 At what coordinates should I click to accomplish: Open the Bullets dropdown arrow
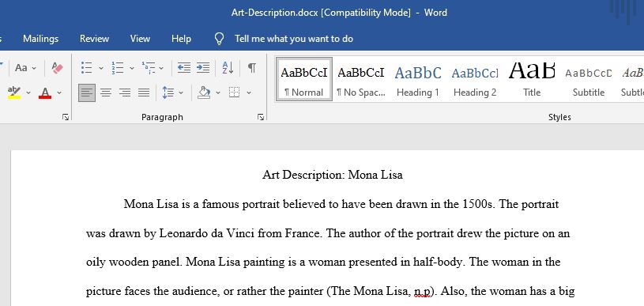[100, 68]
